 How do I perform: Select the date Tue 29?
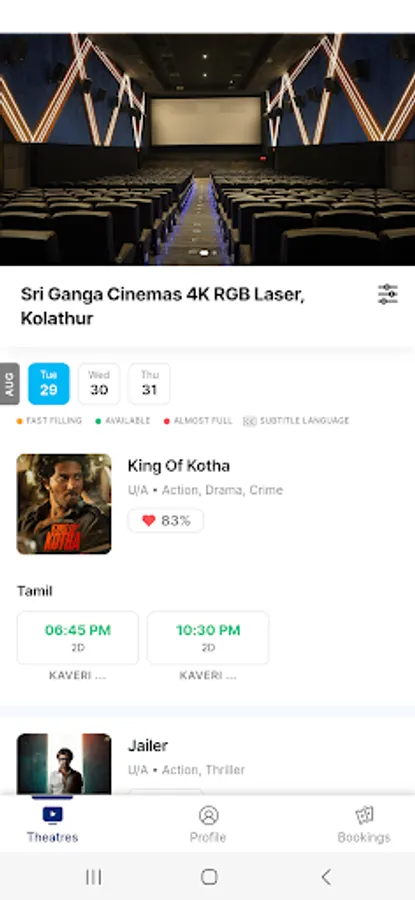(x=49, y=383)
